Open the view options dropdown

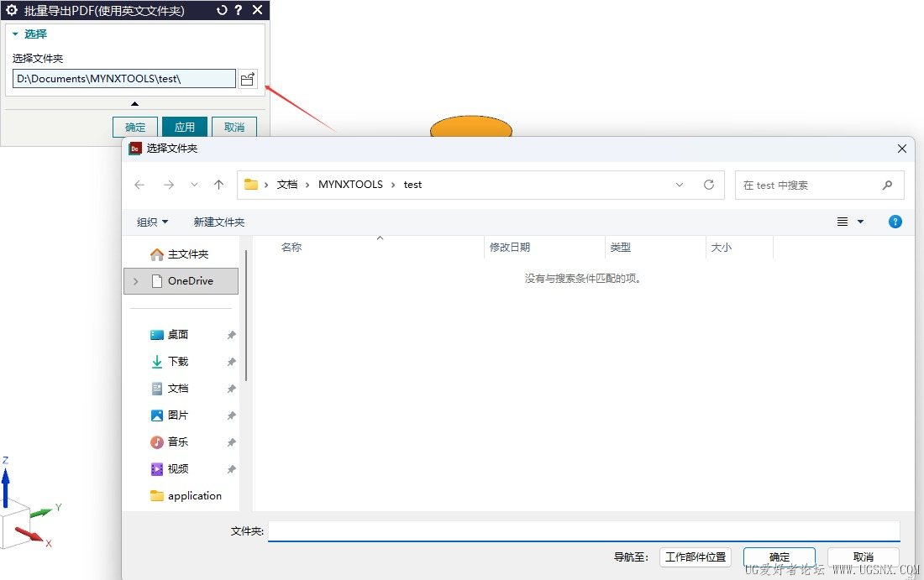(x=860, y=222)
